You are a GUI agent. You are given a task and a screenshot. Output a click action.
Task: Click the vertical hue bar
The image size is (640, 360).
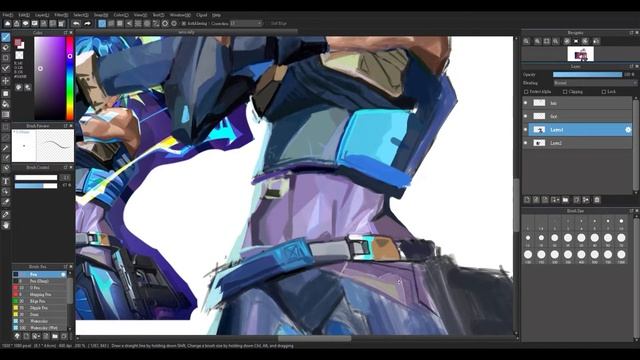[x=70, y=78]
